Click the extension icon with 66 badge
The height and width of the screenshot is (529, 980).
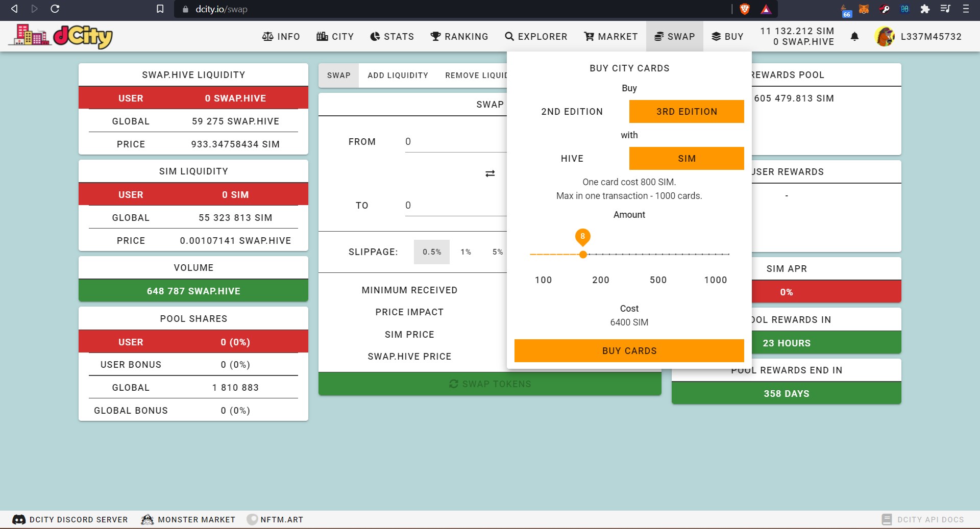(x=846, y=10)
